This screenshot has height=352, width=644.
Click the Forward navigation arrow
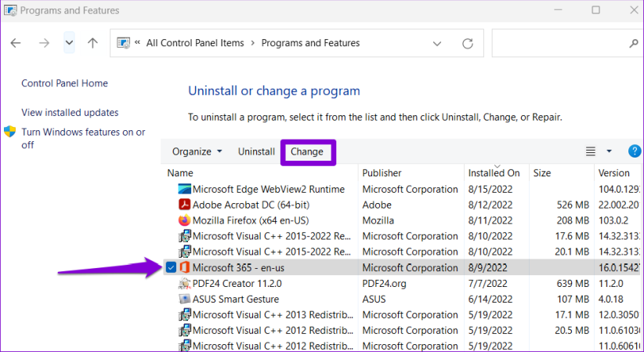pyautogui.click(x=44, y=43)
